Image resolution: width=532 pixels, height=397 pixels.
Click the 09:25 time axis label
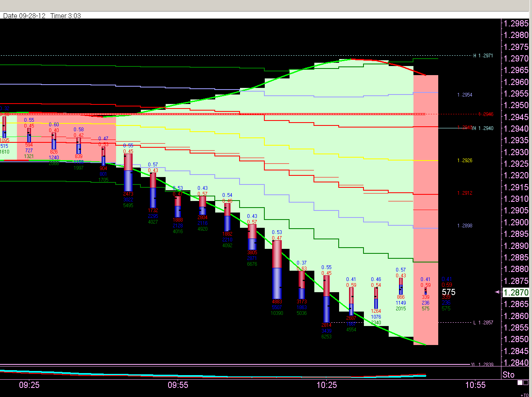coord(29,385)
